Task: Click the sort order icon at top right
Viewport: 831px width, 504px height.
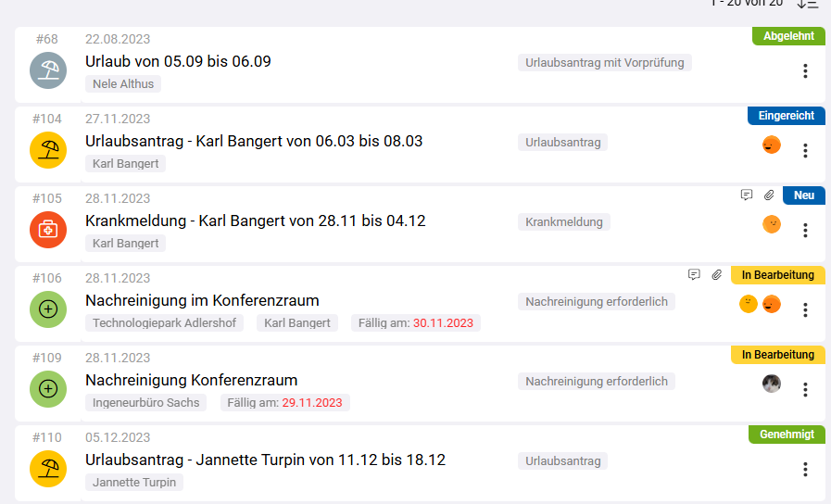Action: [808, 4]
